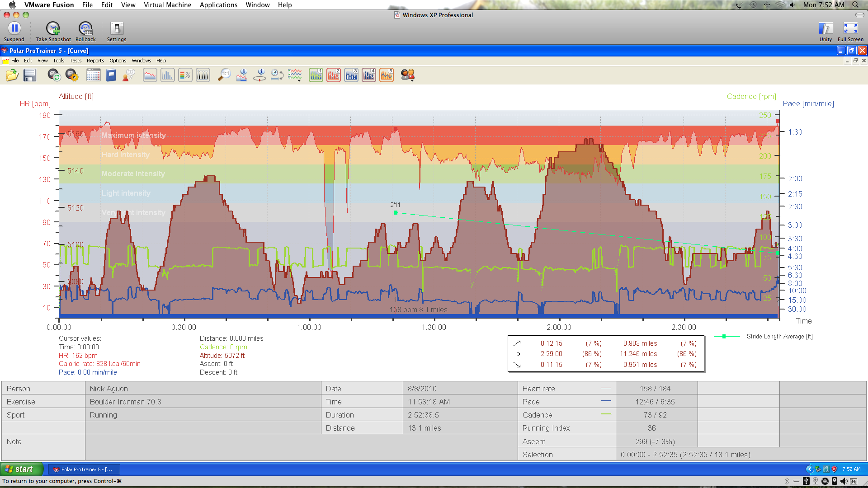Viewport: 868px width, 488px height.
Task: Click the Note text field
Action: [301, 447]
